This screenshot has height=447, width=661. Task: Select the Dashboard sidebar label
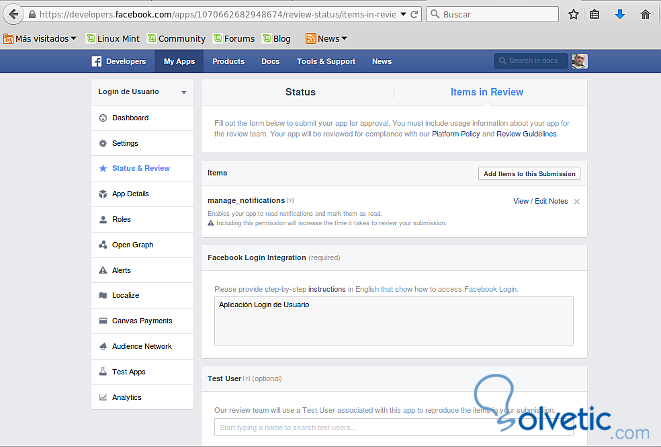tap(130, 118)
